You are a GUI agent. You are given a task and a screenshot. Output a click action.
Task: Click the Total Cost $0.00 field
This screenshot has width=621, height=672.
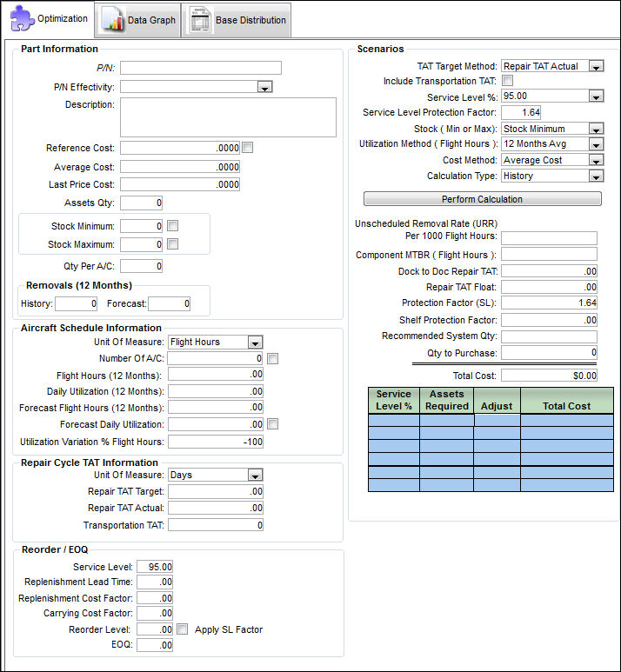pos(549,376)
